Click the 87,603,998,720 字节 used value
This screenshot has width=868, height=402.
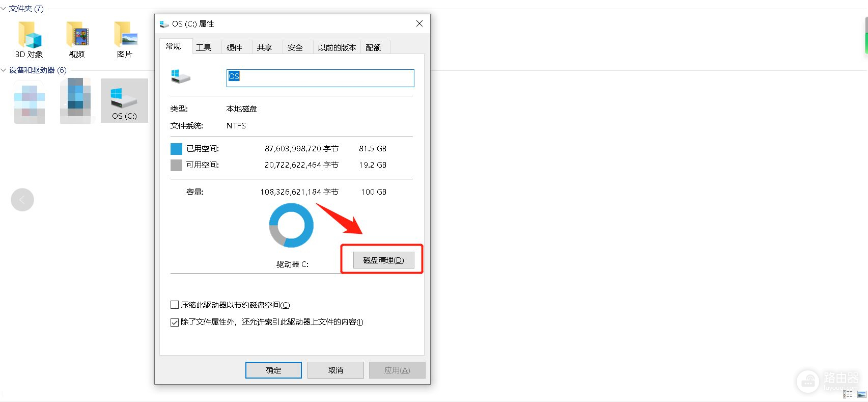tap(301, 149)
